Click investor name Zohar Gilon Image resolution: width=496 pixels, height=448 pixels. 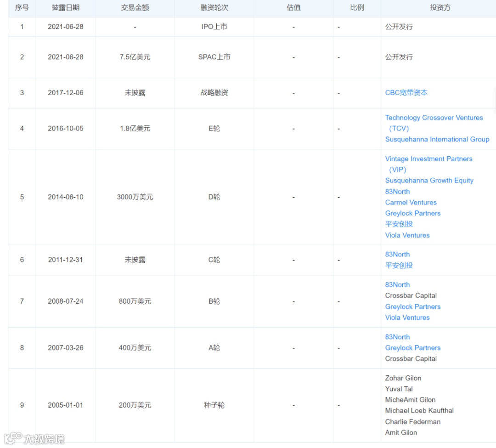(403, 379)
